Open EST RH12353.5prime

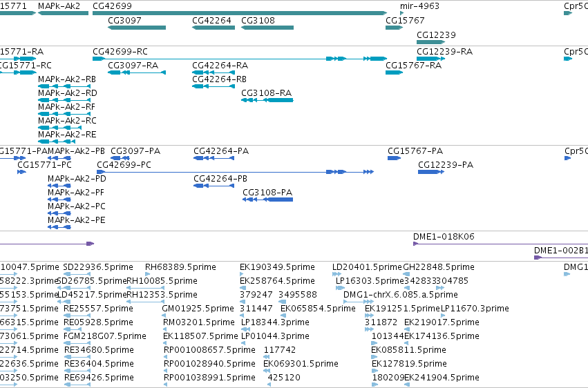point(144,302)
